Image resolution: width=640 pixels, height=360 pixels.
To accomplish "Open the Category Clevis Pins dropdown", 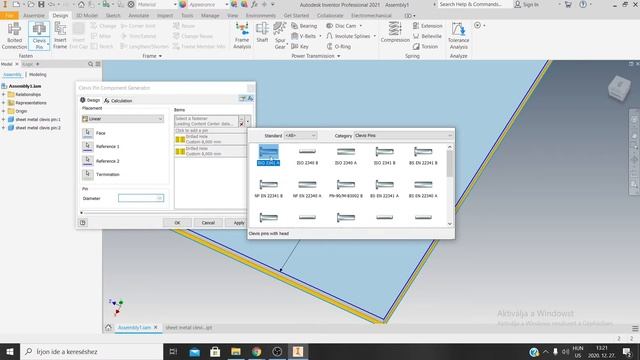I will (403, 136).
